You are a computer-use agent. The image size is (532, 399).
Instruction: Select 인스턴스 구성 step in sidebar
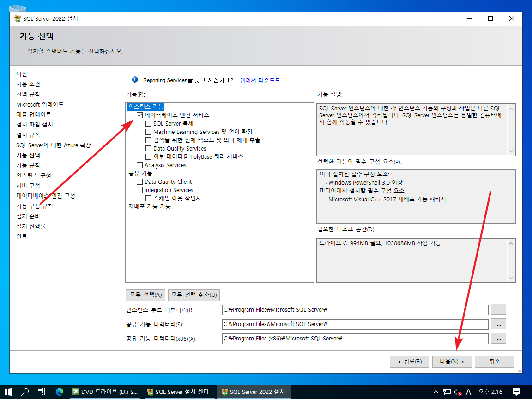pos(34,176)
